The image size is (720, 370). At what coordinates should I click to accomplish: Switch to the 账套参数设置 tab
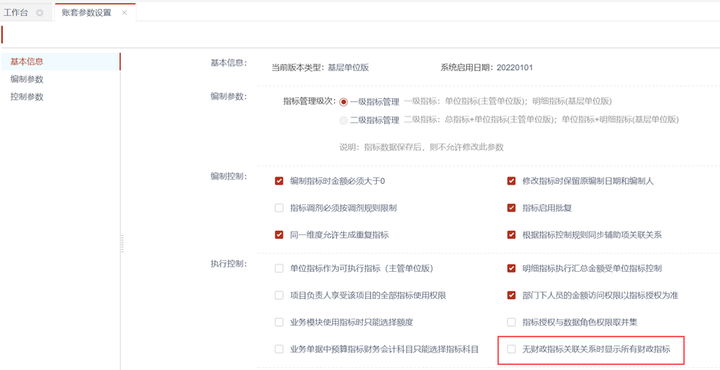[x=86, y=13]
